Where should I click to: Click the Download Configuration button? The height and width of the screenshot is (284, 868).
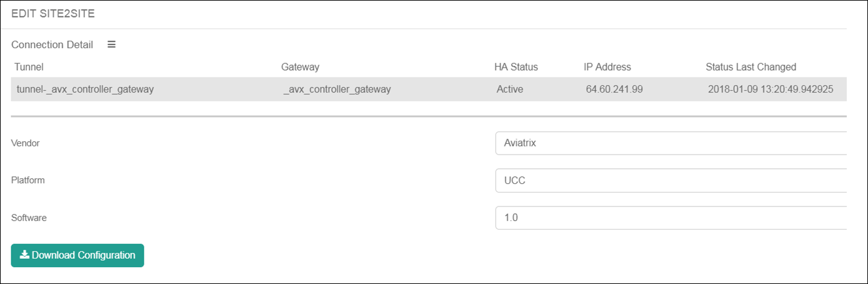[77, 255]
